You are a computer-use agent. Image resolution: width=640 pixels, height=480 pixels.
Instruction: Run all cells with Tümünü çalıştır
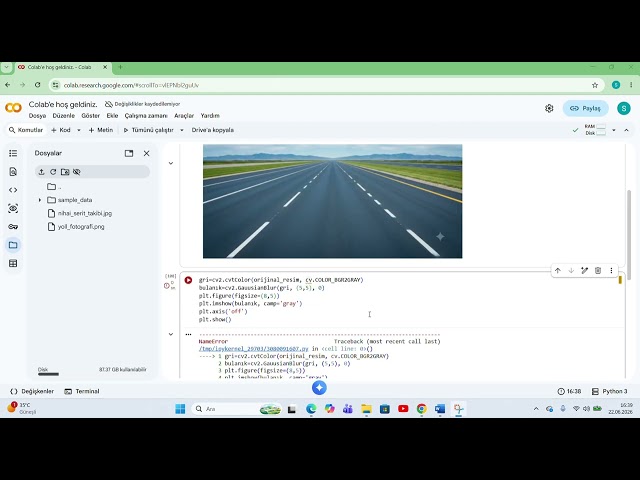[x=149, y=130]
